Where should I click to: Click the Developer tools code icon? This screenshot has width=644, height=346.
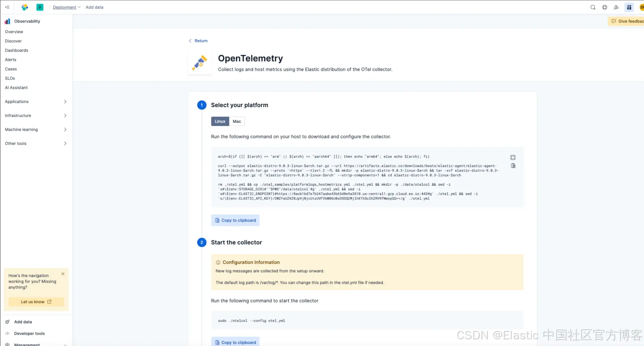coord(7,333)
